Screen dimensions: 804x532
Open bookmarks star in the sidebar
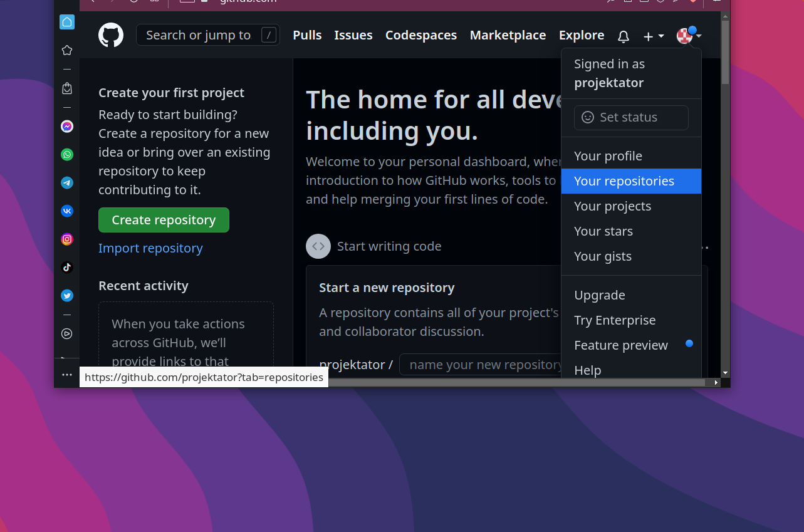67,50
